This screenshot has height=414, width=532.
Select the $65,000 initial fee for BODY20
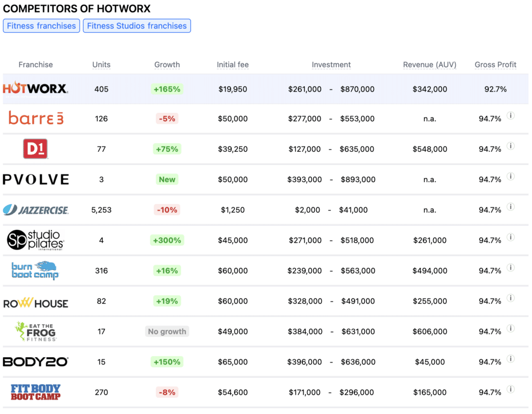233,361
